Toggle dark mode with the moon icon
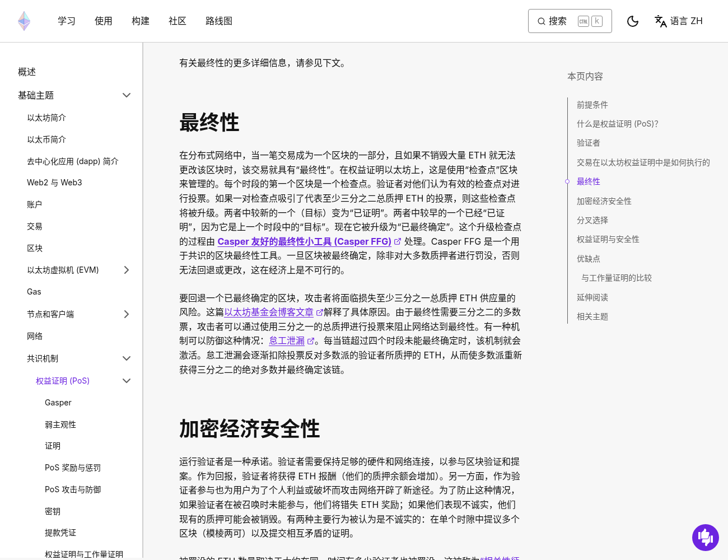This screenshot has height=560, width=728. pos(633,21)
